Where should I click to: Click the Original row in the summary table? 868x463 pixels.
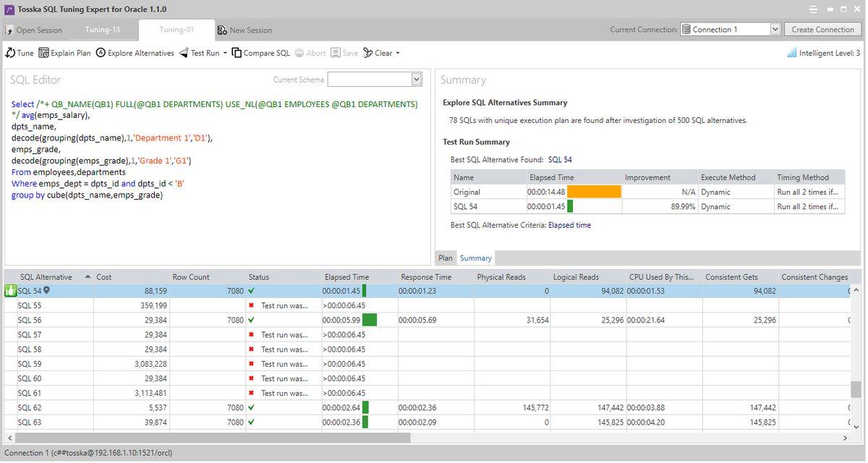coord(648,192)
